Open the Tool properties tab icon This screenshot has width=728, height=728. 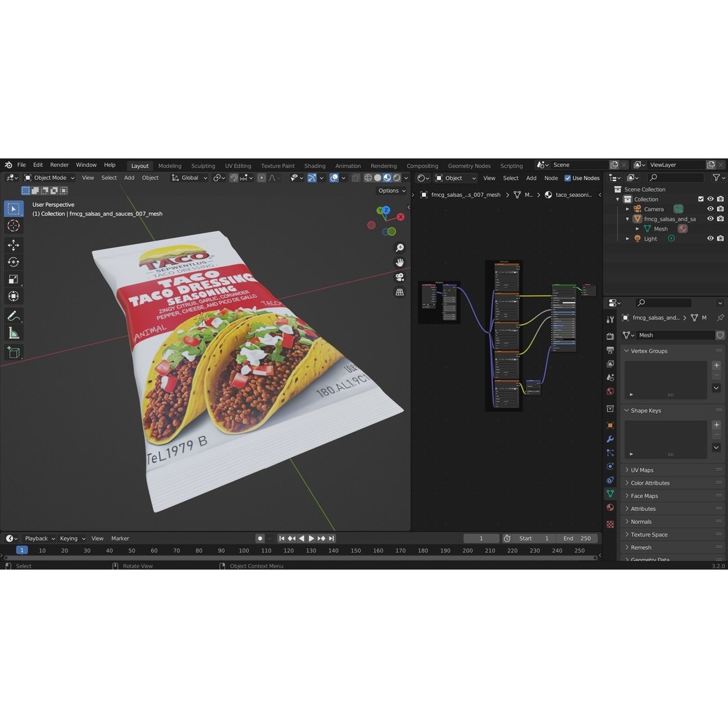click(x=610, y=320)
